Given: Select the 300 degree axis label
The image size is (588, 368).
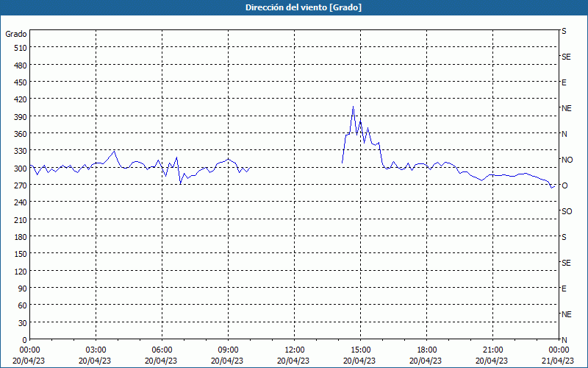Looking at the screenshot, I should tap(21, 169).
